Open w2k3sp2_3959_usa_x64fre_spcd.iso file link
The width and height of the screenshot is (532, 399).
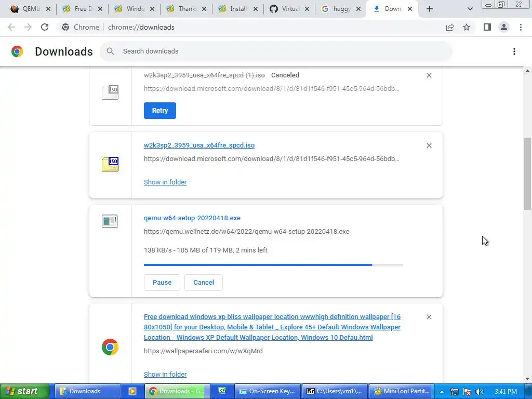coord(199,145)
